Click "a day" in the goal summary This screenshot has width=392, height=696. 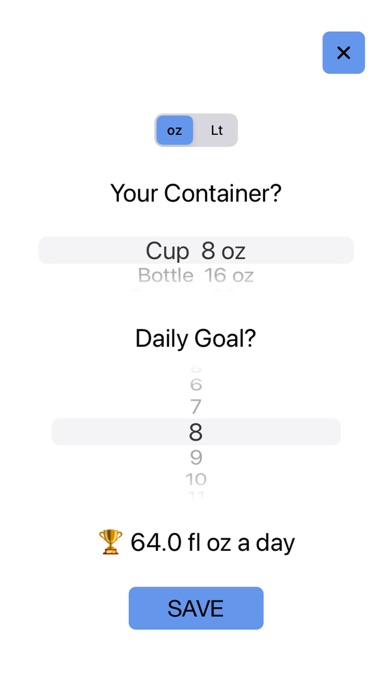(266, 542)
